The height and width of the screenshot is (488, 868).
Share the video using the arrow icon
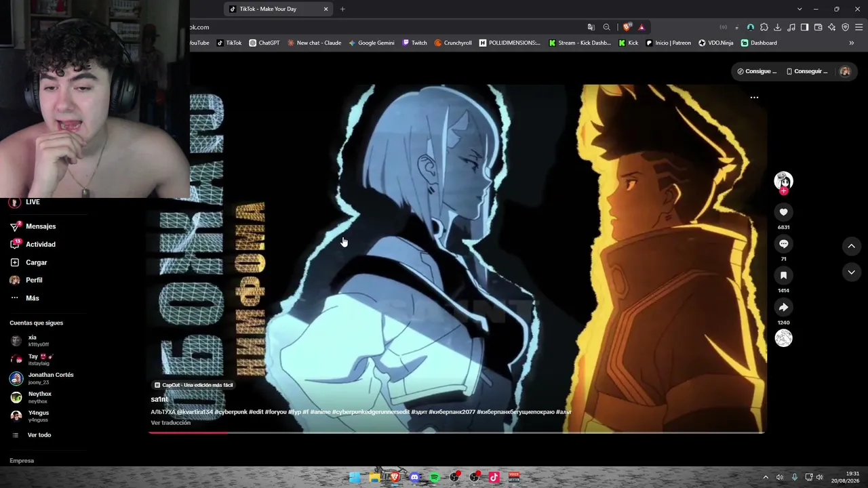(x=783, y=307)
